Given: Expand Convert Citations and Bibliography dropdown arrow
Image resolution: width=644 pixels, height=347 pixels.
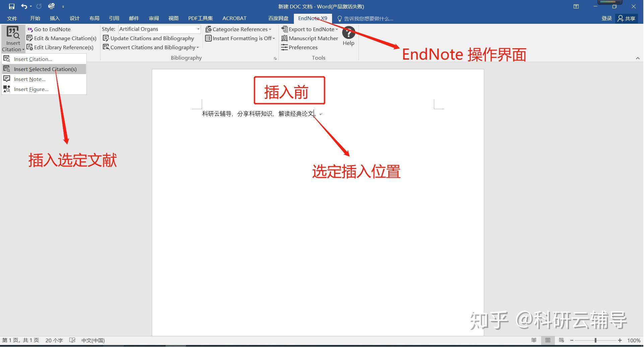Looking at the screenshot, I should pos(198,48).
